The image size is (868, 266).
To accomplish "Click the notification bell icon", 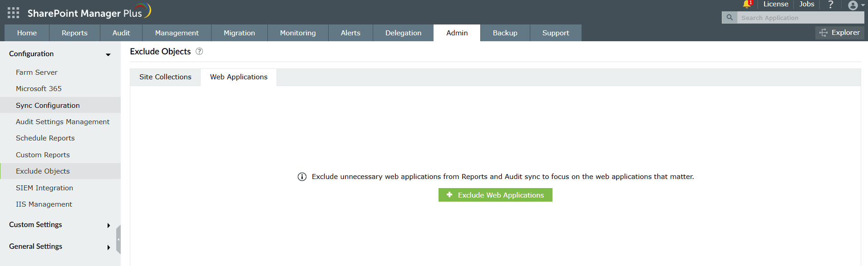I will coord(747,4).
